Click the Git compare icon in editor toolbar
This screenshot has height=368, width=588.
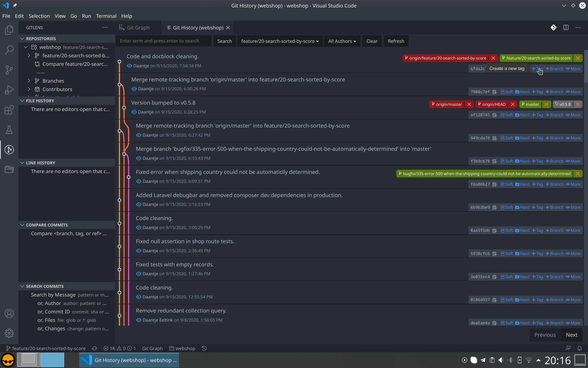[554, 27]
